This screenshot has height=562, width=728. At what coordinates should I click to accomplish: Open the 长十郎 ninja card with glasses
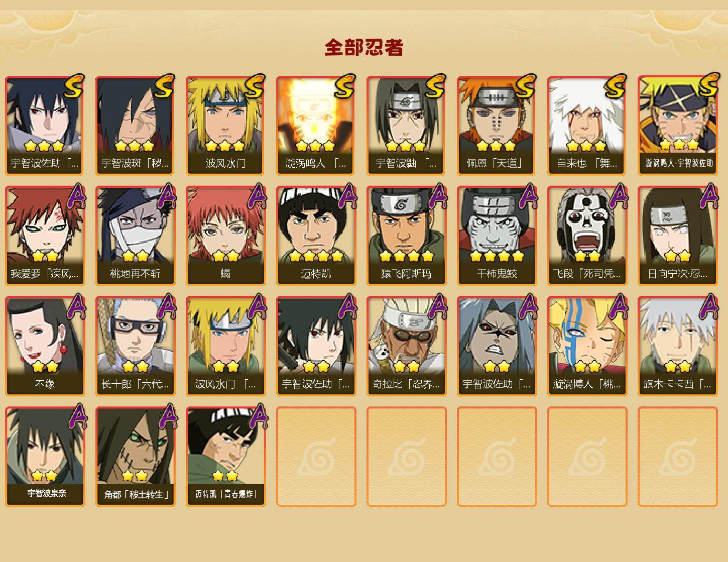pos(135,346)
